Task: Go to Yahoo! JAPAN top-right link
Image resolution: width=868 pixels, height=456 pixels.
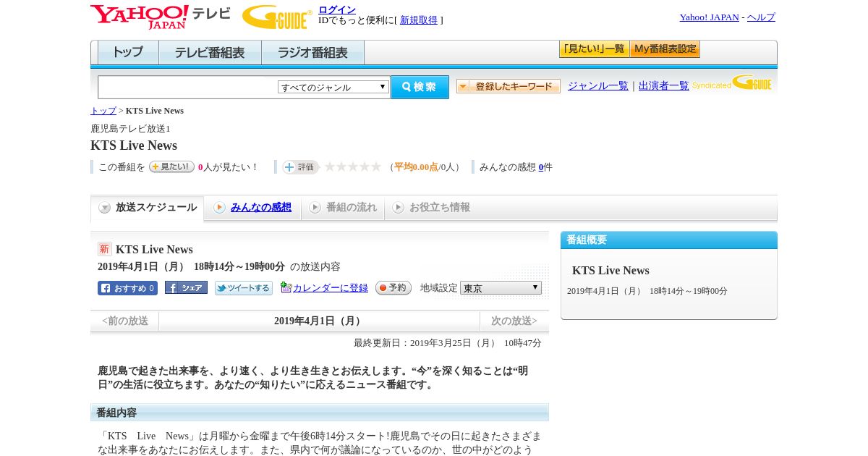Action: tap(709, 17)
